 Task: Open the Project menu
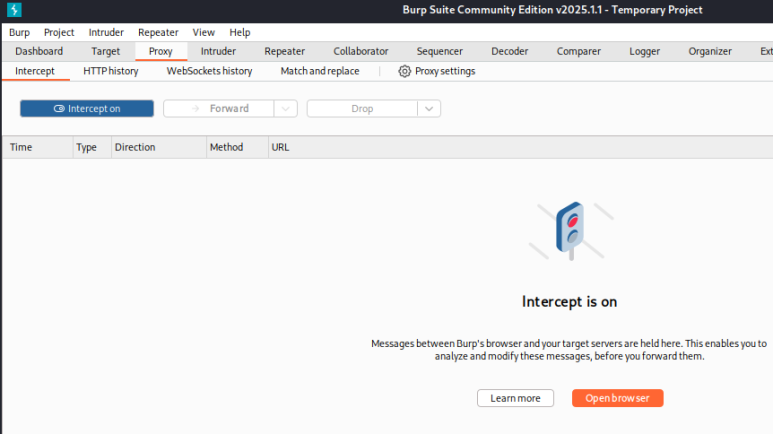59,33
